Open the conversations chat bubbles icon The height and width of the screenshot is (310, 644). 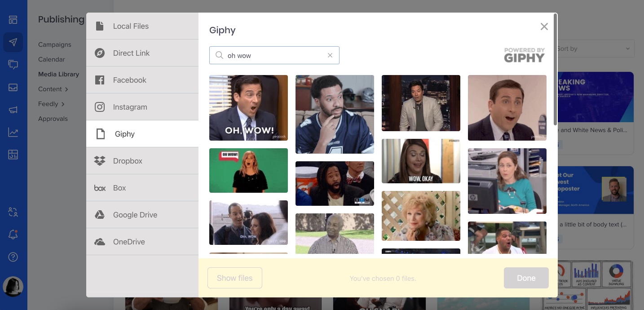(x=13, y=65)
